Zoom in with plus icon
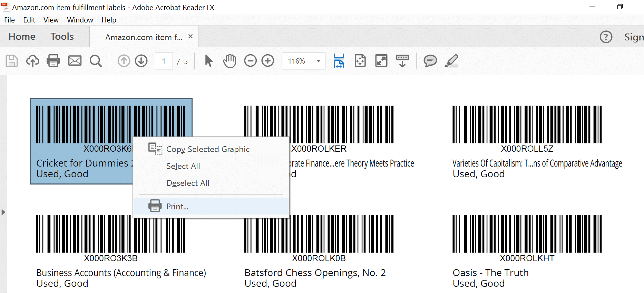Image resolution: width=644 pixels, height=293 pixels. (x=268, y=61)
